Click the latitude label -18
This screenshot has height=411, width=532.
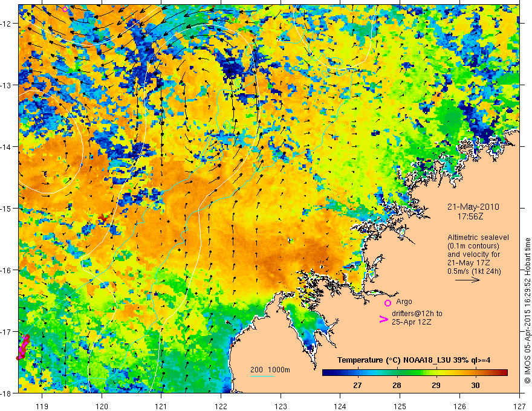7,393
